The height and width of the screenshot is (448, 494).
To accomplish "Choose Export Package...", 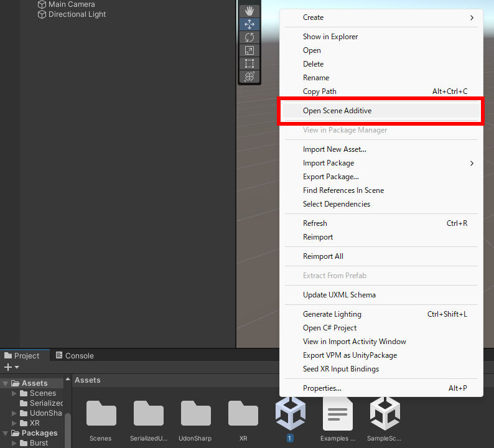I will coord(381,177).
